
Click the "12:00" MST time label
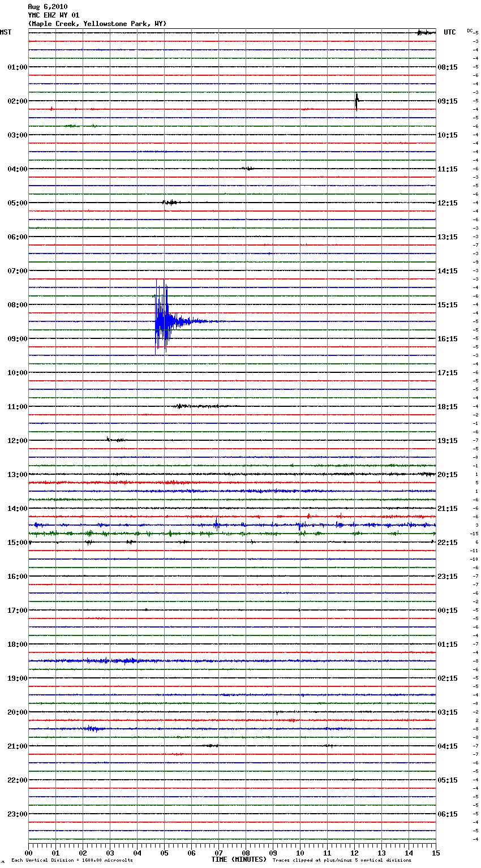pyautogui.click(x=18, y=441)
